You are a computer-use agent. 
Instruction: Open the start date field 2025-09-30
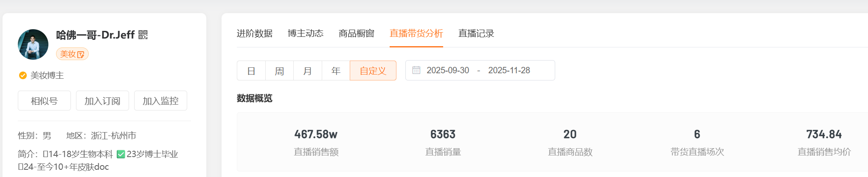click(x=448, y=70)
